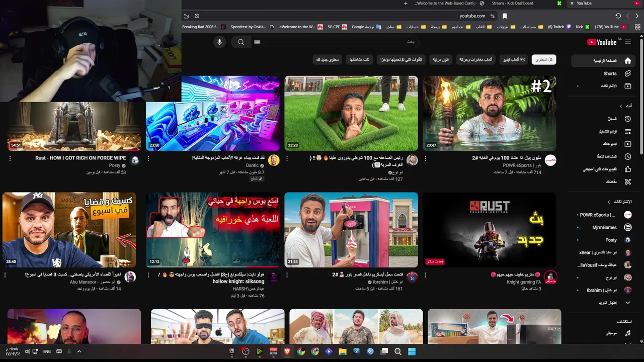This screenshot has width=644, height=362.
Task: Expand the You (أنت) section chevron
Action: coord(621,106)
